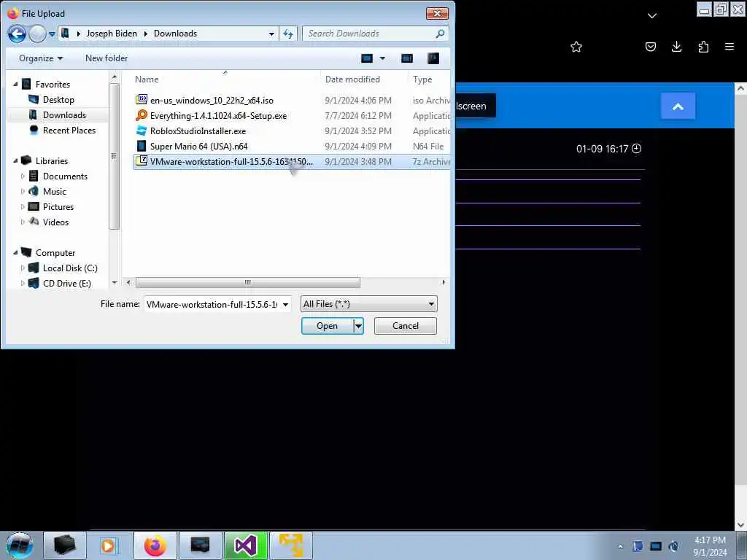
Task: Click the File name input box
Action: point(212,304)
